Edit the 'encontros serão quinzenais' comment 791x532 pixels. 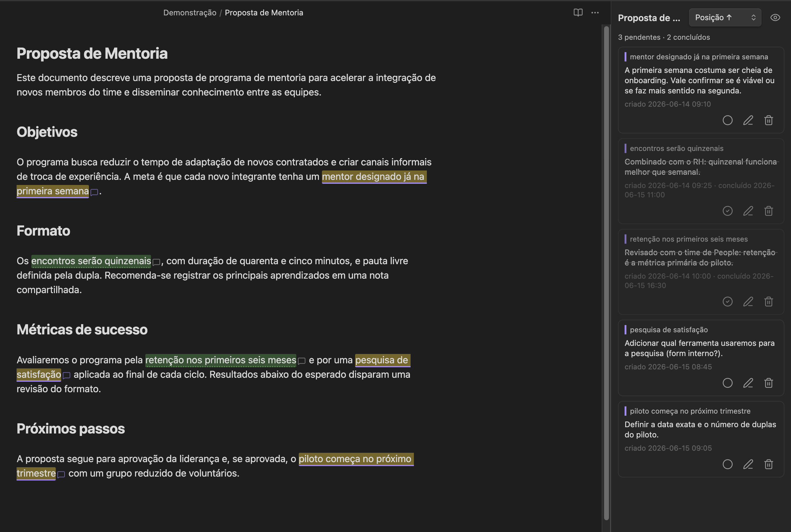pyautogui.click(x=748, y=211)
